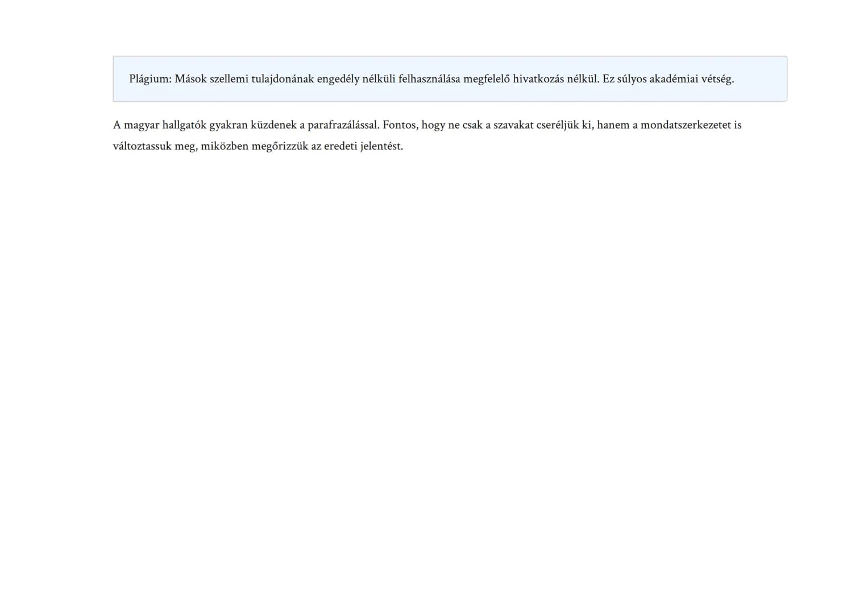Click the word "megfelelő" in the definition
The image size is (868, 614).
487,79
